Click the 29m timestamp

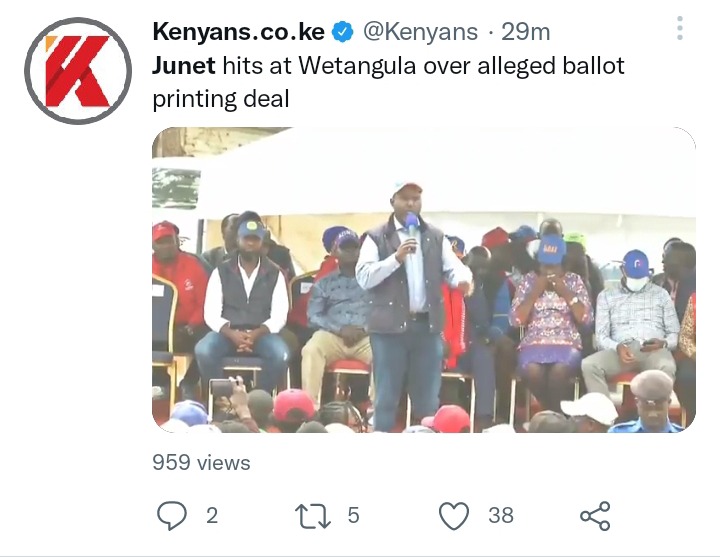[x=525, y=32]
